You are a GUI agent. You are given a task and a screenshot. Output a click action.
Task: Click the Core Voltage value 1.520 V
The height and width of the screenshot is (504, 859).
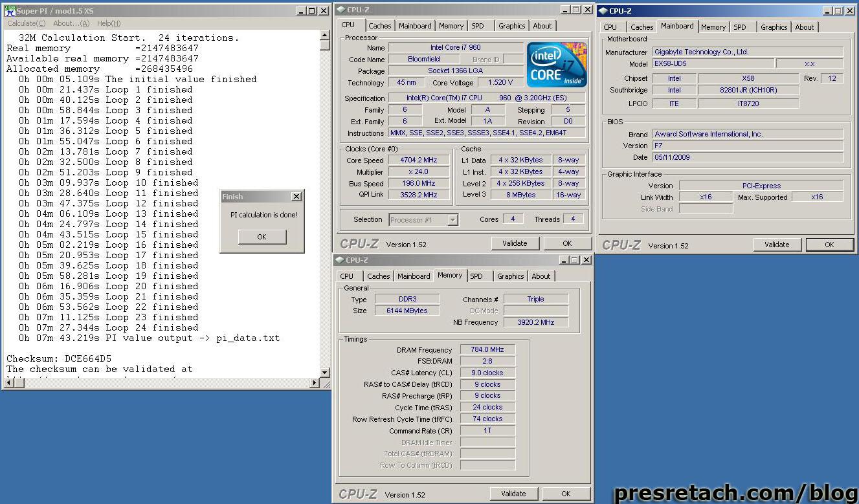500,82
